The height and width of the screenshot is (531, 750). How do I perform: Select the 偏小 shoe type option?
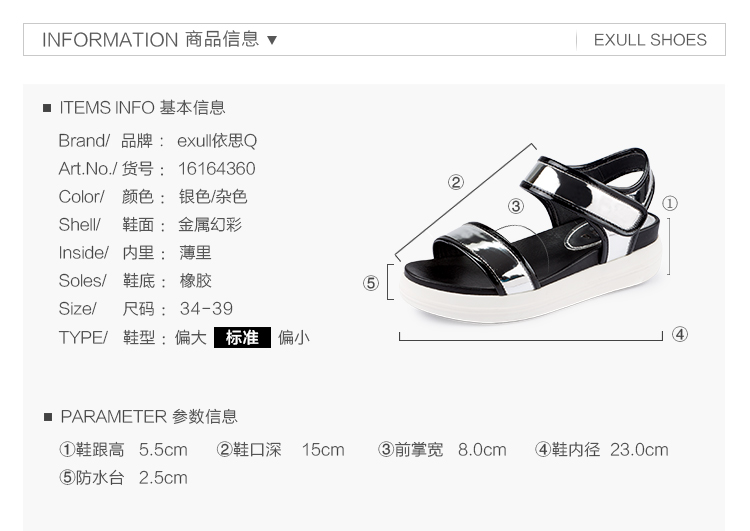pos(294,338)
